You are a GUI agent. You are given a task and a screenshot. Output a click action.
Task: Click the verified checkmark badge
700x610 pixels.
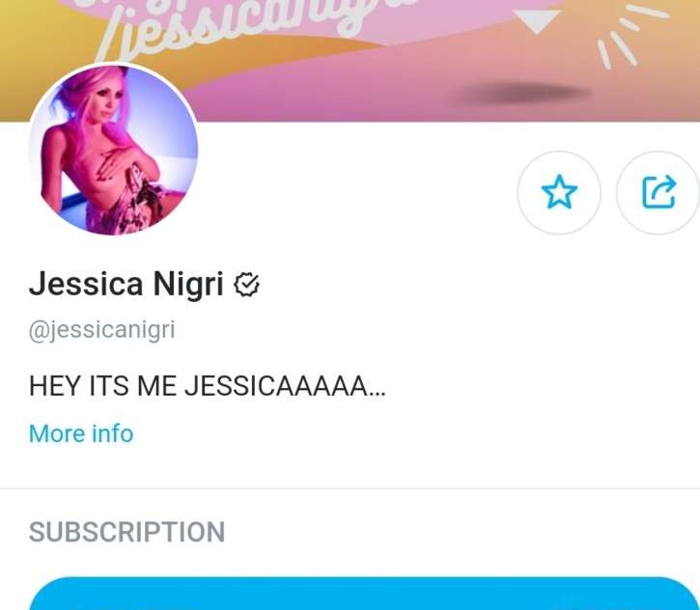coord(246,285)
